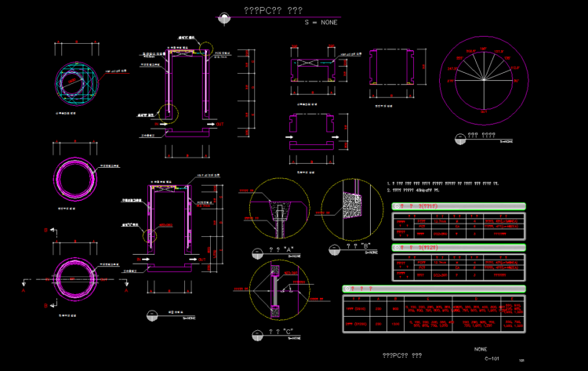Select the "S = NONE" scale text under title
Screen dimensions: 588x371
click(x=321, y=23)
